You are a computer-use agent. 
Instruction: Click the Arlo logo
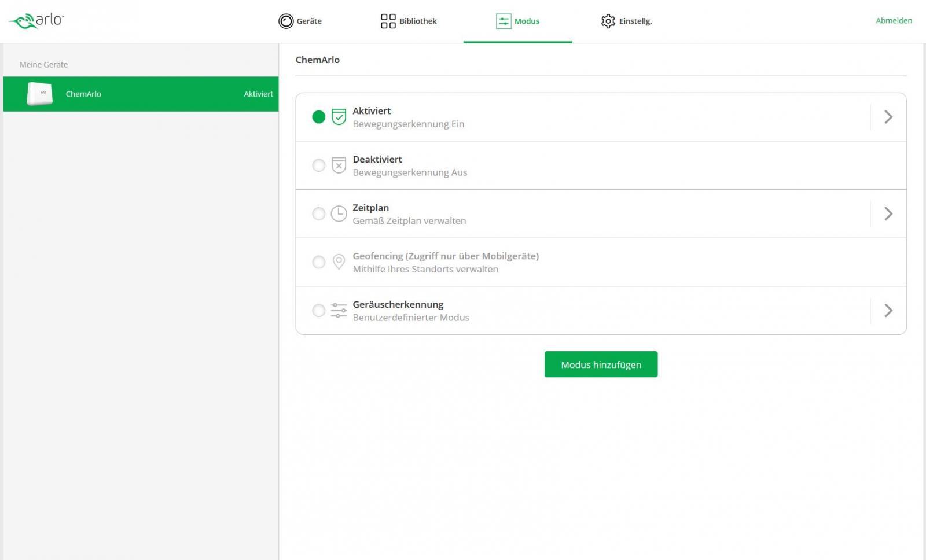click(x=36, y=21)
